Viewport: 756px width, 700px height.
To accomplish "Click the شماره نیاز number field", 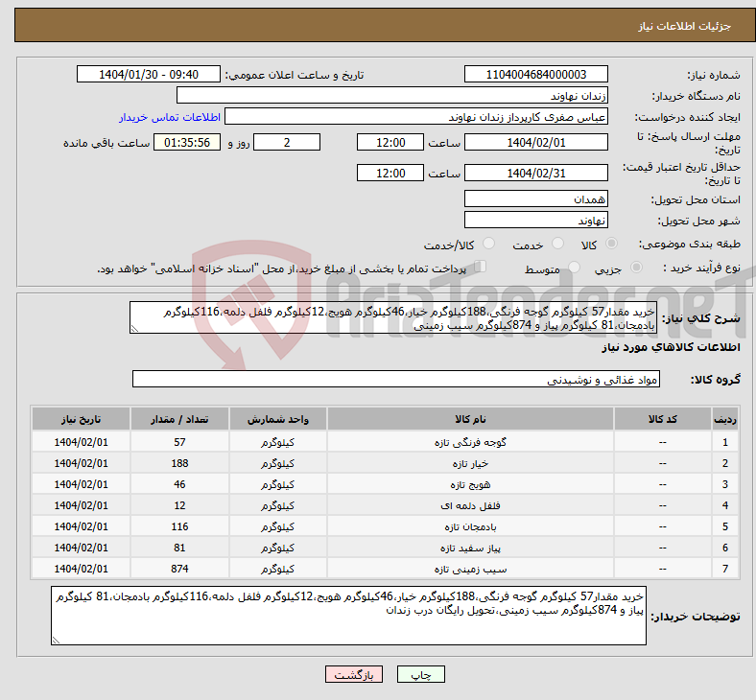I will click(x=535, y=75).
